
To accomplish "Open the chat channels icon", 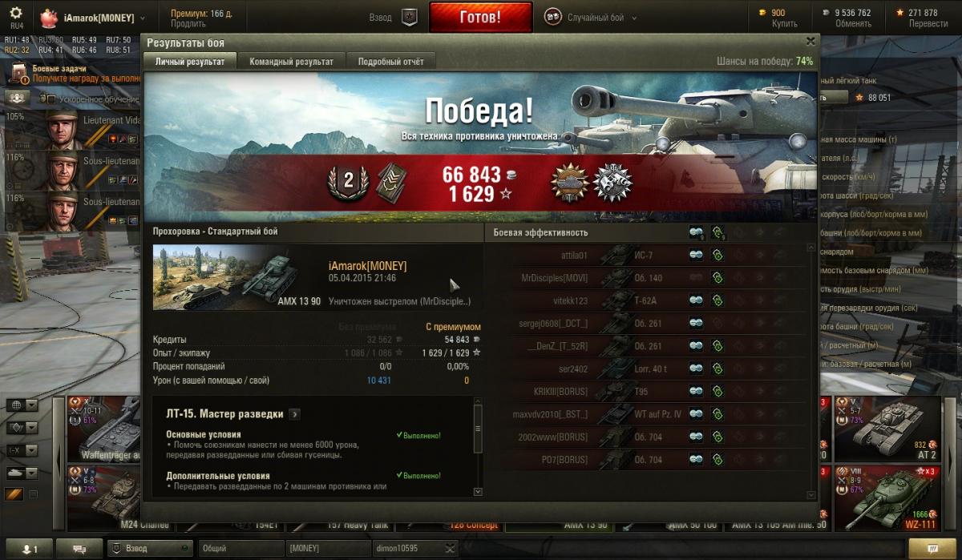I will (x=80, y=549).
